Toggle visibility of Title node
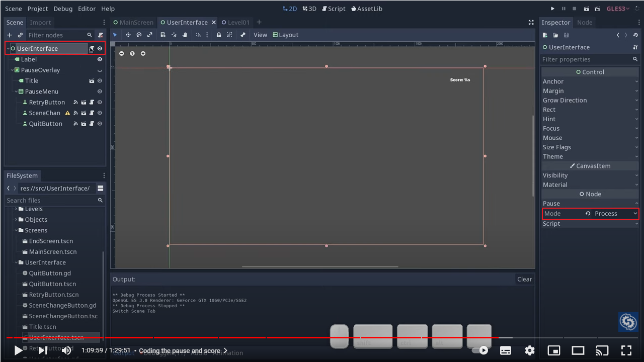 [100, 80]
